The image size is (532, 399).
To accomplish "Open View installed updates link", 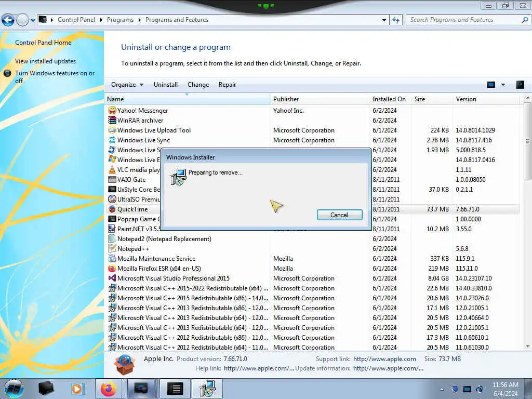I will tap(46, 61).
